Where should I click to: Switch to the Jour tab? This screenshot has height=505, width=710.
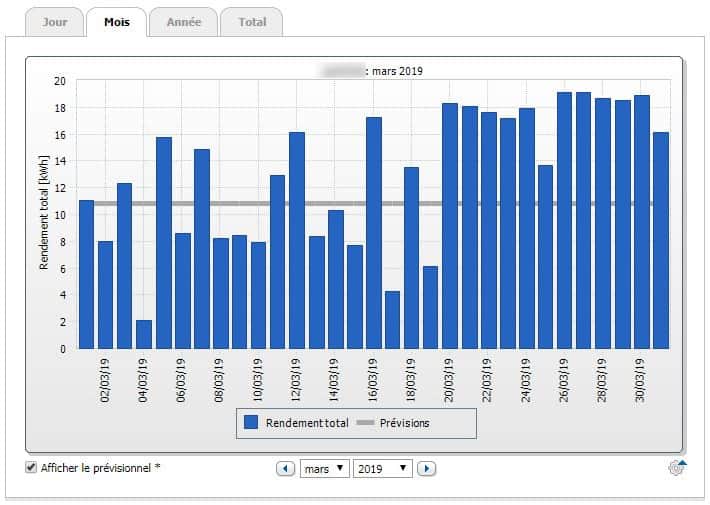coord(55,22)
